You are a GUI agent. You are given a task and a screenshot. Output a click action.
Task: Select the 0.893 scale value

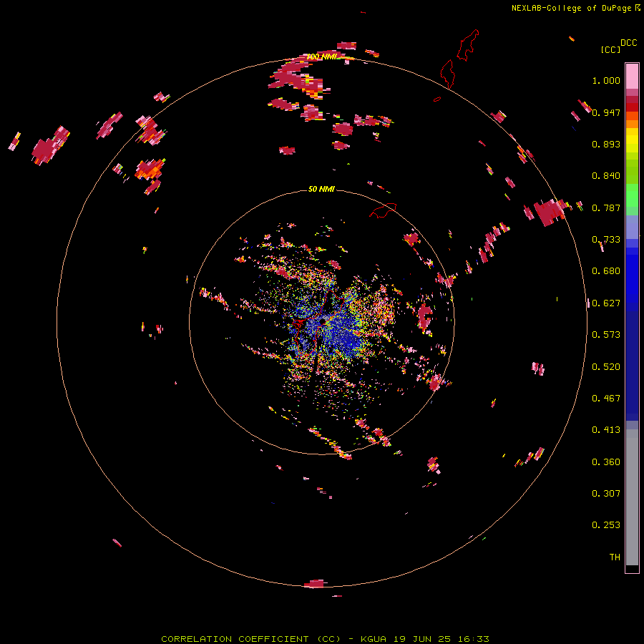(606, 144)
